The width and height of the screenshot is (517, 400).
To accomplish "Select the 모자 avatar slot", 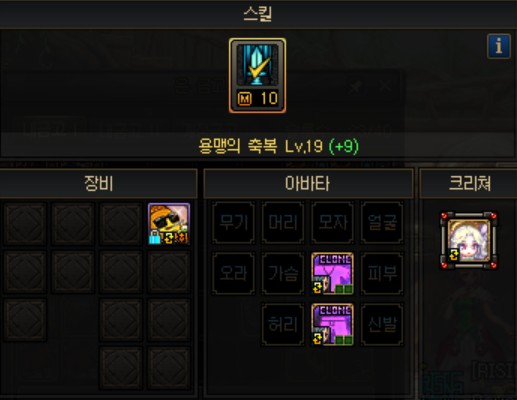I will (332, 222).
